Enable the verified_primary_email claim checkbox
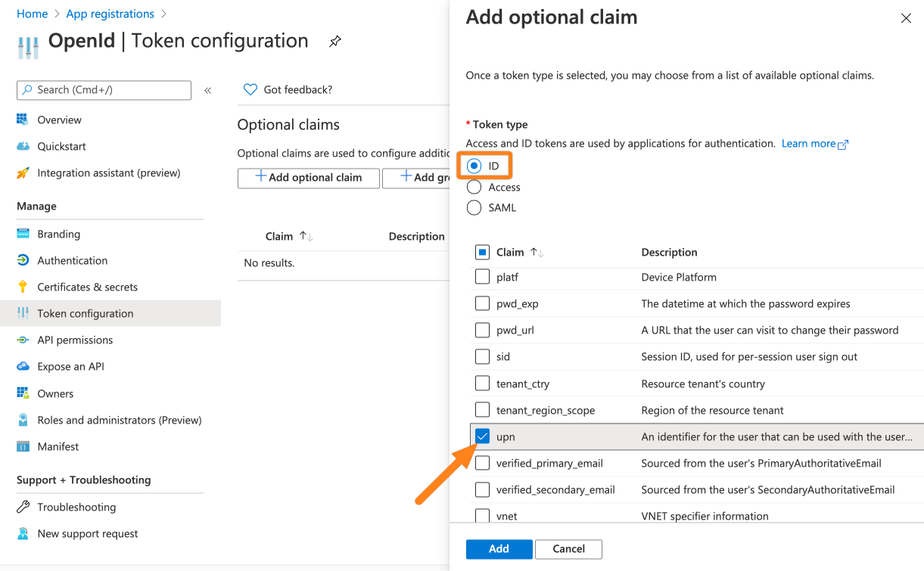The height and width of the screenshot is (571, 924). (x=482, y=463)
